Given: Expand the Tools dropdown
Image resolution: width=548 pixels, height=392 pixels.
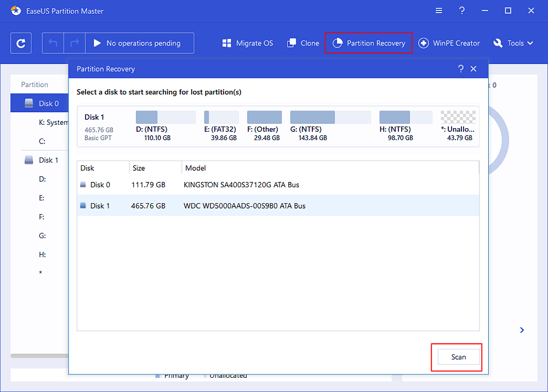Looking at the screenshot, I should point(513,43).
